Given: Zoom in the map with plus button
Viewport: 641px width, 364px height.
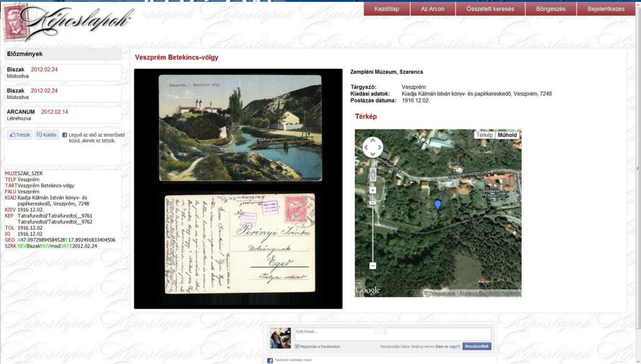Looking at the screenshot, I should [x=373, y=190].
